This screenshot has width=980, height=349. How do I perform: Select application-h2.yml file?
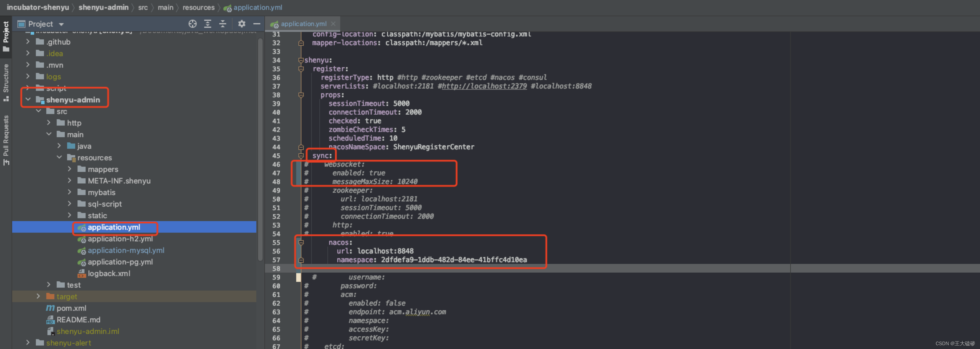click(120, 239)
